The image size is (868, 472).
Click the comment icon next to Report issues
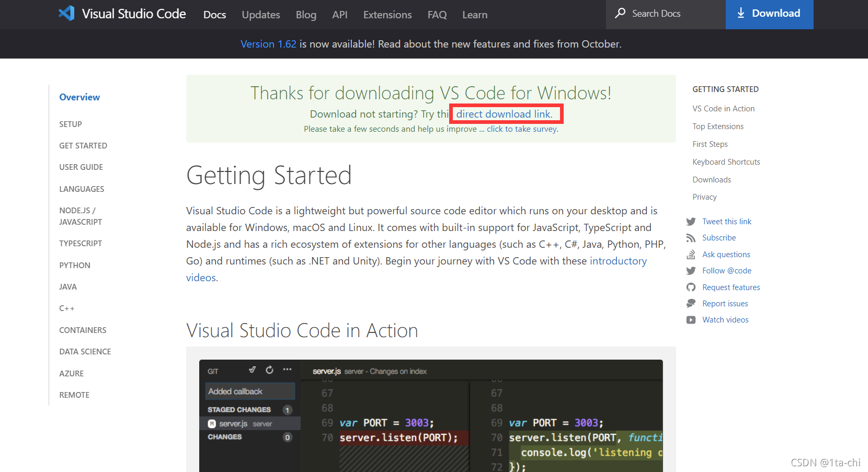(x=691, y=304)
